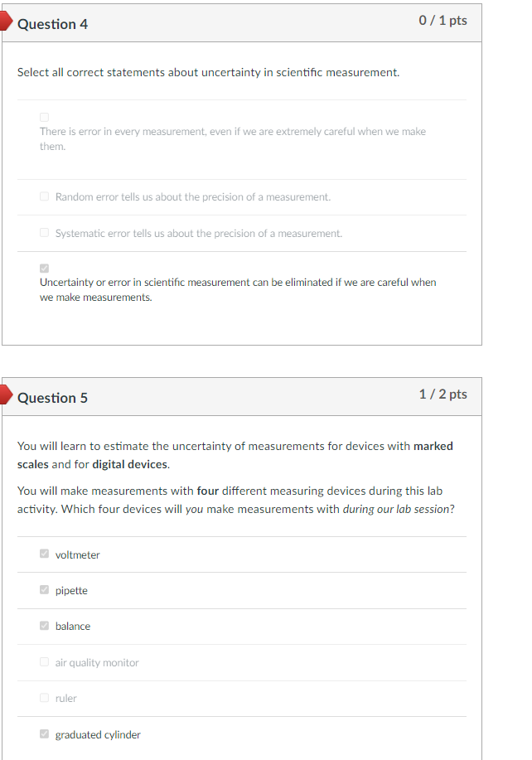
Task: Uncheck the voltmeter option
Action: coord(44,553)
